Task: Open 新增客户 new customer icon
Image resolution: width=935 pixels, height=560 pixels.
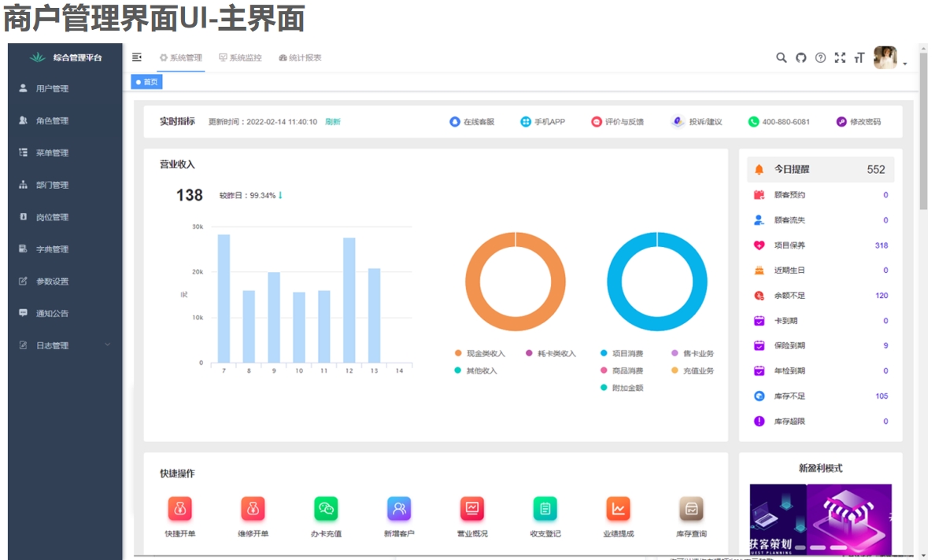Action: pyautogui.click(x=398, y=509)
